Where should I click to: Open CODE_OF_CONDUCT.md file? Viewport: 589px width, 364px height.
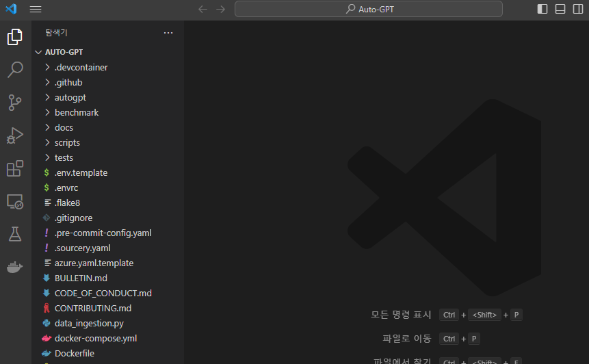(108, 293)
